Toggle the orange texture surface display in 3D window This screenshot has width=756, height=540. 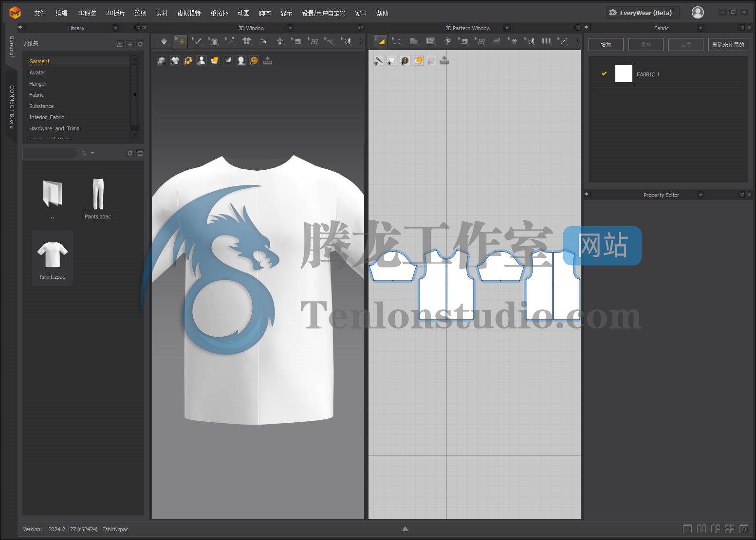tap(215, 61)
